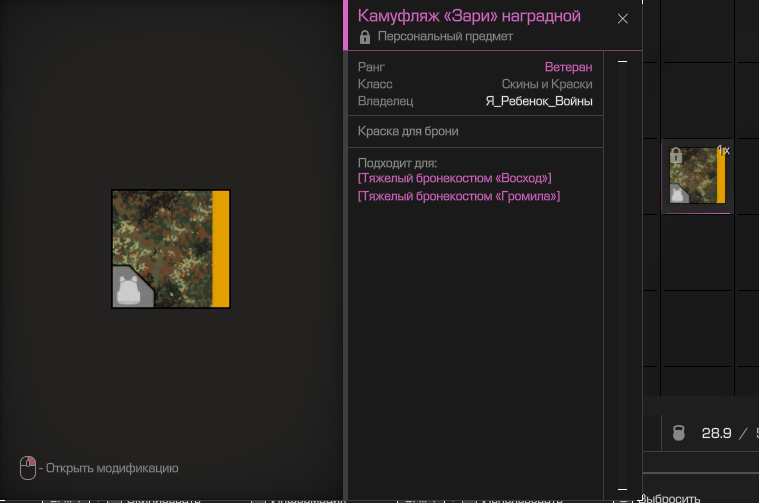Image resolution: width=759 pixels, height=503 pixels.
Task: Click the mouse icon for Открыть модификацию
Action: pyautogui.click(x=28, y=468)
